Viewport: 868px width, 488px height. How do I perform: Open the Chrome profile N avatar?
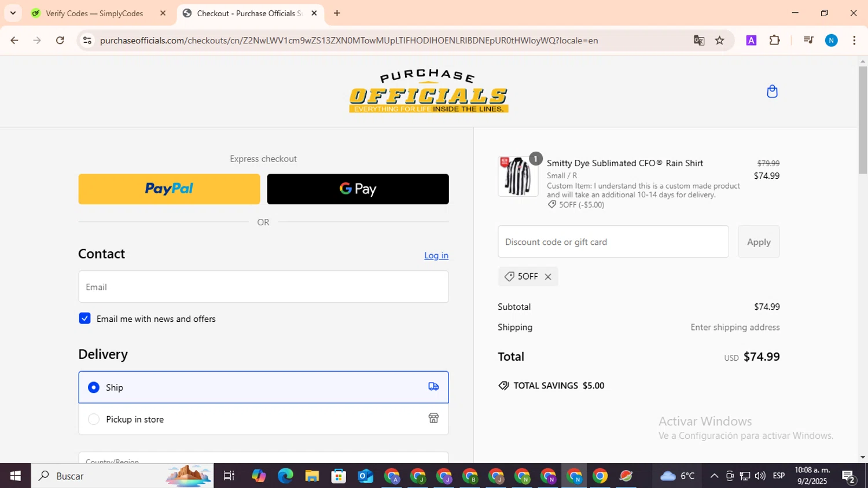[832, 41]
